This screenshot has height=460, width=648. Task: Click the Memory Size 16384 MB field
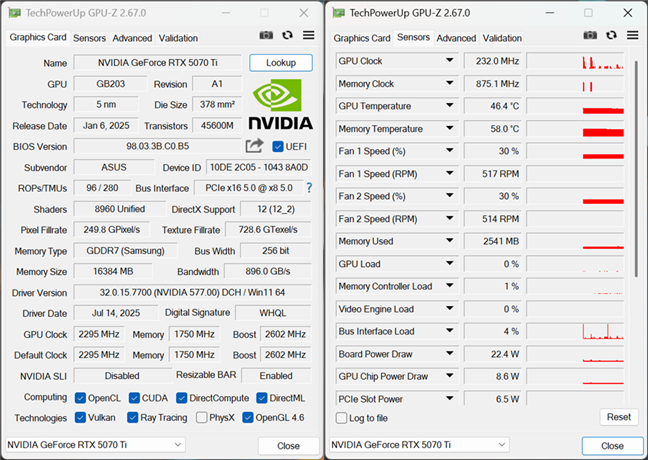(113, 271)
